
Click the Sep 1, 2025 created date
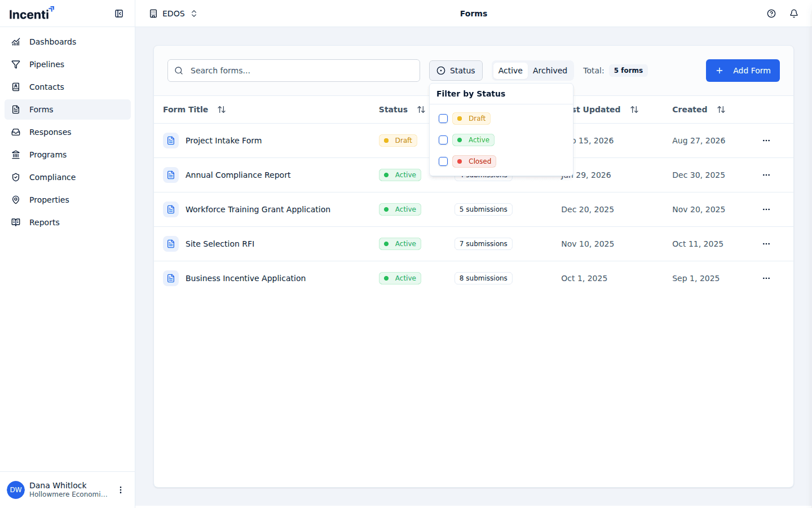tap(696, 278)
